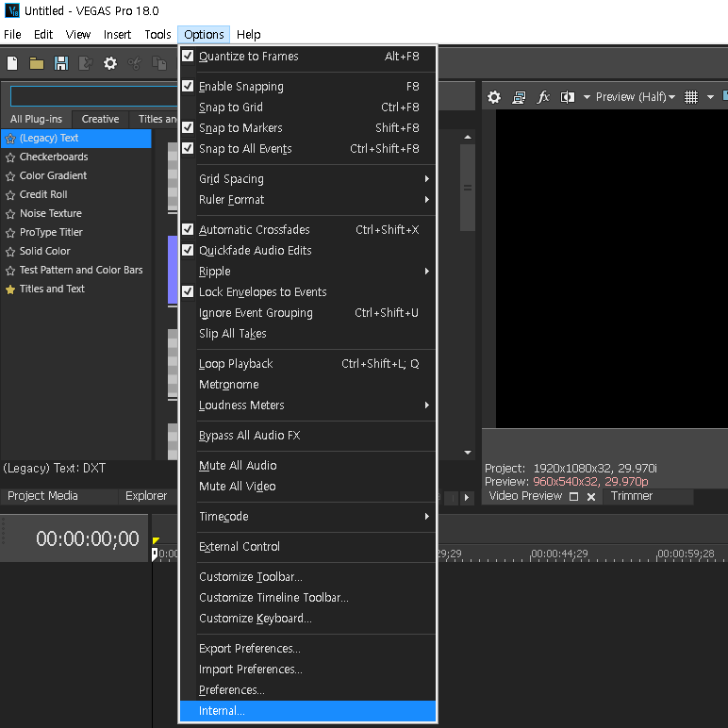The width and height of the screenshot is (728, 728).
Task: Open the Insert menu
Action: (x=117, y=34)
